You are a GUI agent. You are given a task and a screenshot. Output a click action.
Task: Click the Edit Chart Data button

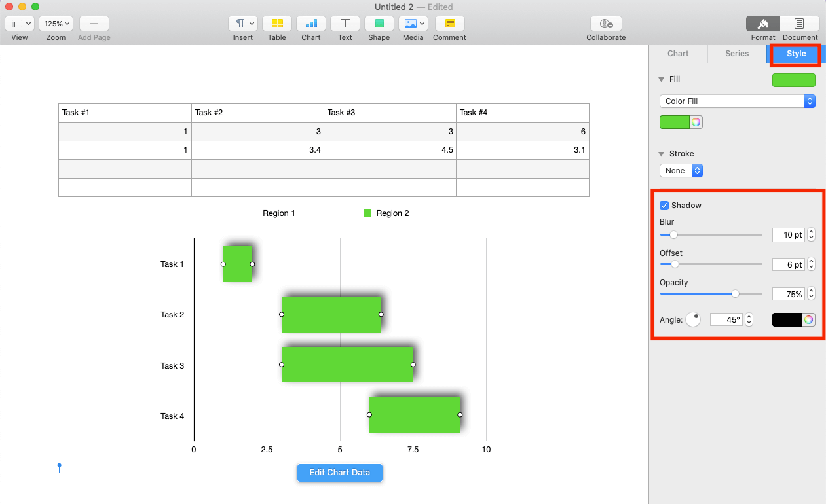[x=339, y=473]
